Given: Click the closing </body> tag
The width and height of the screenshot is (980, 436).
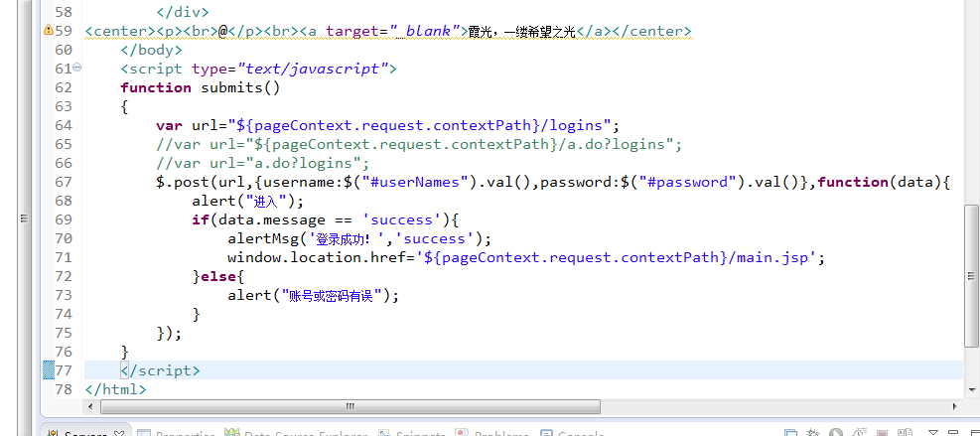Looking at the screenshot, I should pos(152,50).
